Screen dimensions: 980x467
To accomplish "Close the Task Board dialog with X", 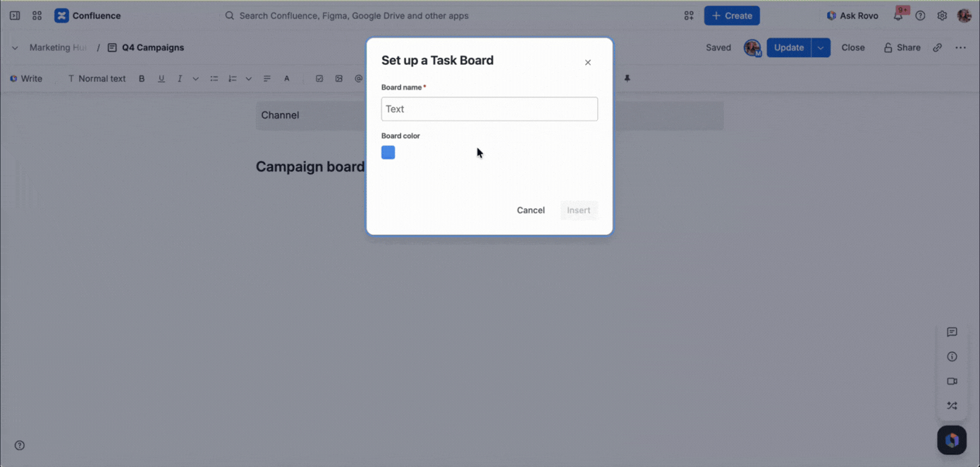I will (587, 63).
